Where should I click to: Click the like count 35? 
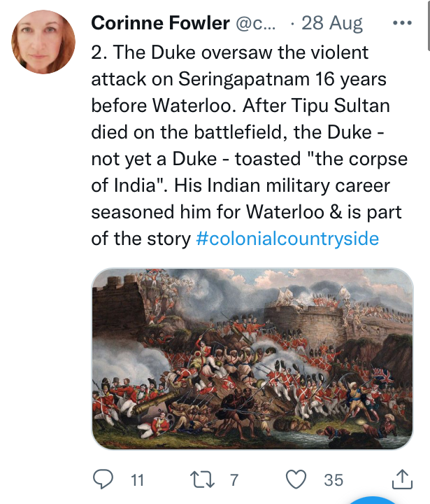pos(334,479)
